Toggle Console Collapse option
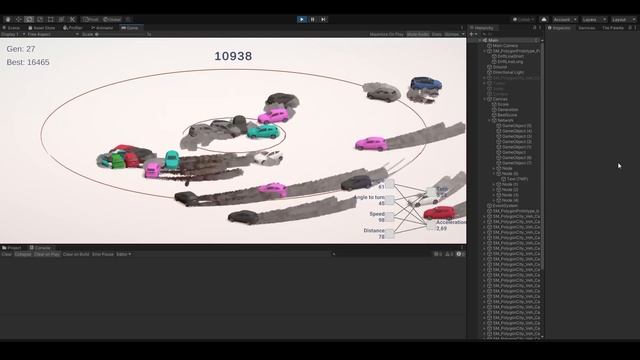 click(x=23, y=254)
